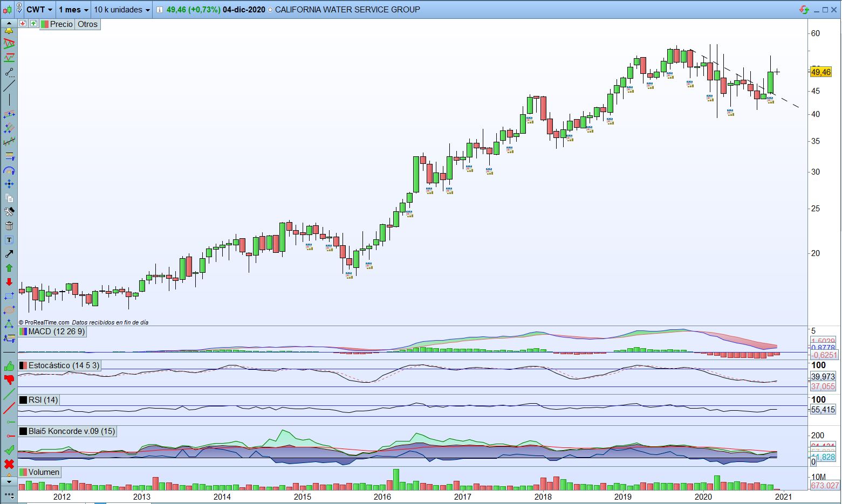This screenshot has width=842, height=504.
Task: Select the long red diagonal line tool
Action: pos(9,408)
